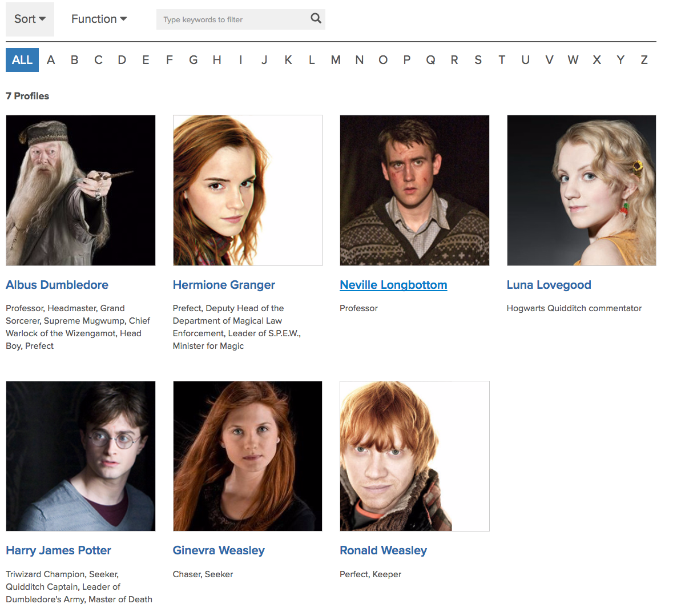The height and width of the screenshot is (616, 673).
Task: Open Ronald Weasley profile link
Action: tap(383, 550)
